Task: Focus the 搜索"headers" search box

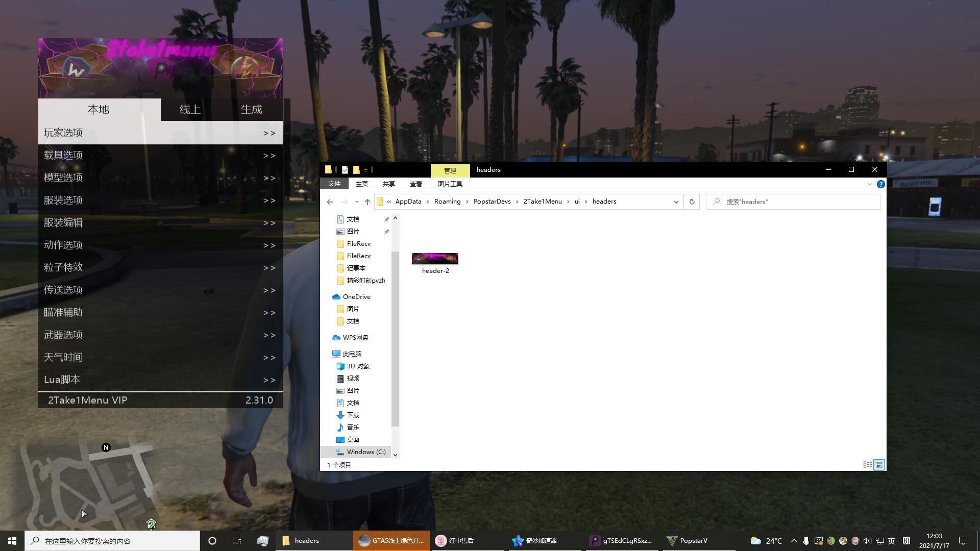Action: [x=793, y=202]
